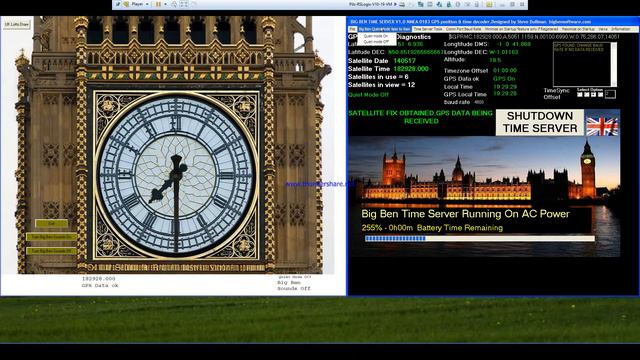Click the Altitude value

pos(495,60)
